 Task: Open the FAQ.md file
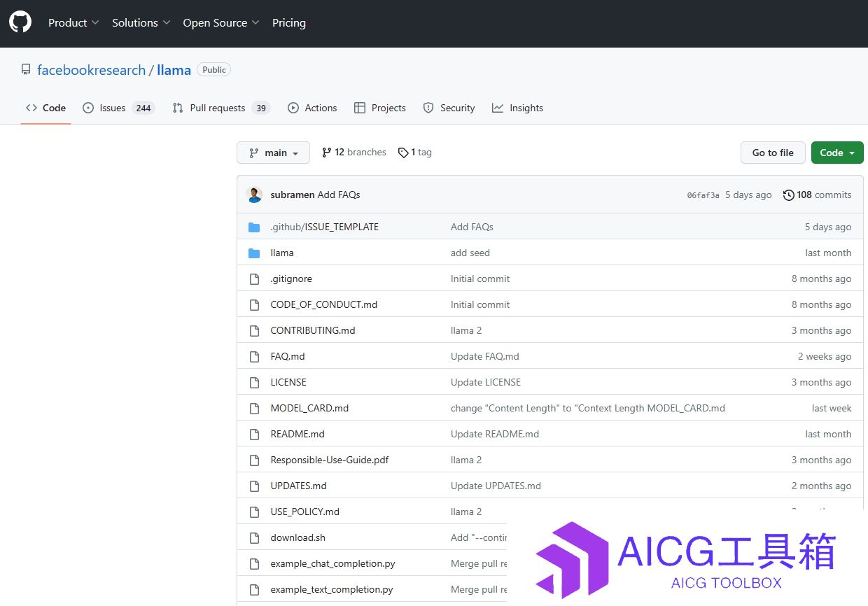288,357
